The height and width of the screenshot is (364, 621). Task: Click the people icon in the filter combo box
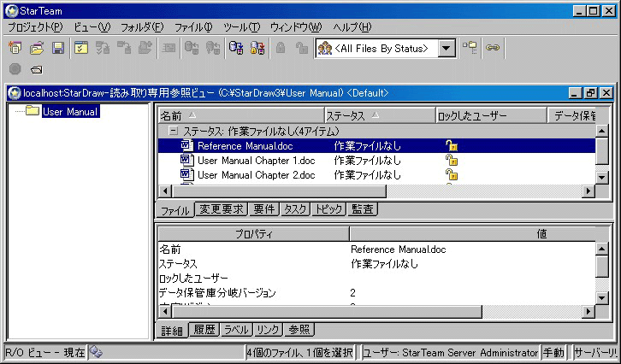[x=325, y=49]
